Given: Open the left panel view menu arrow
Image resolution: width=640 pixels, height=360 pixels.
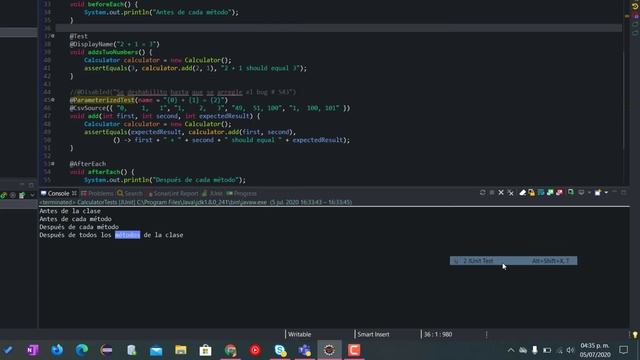Looking at the screenshot, I should pos(32,196).
